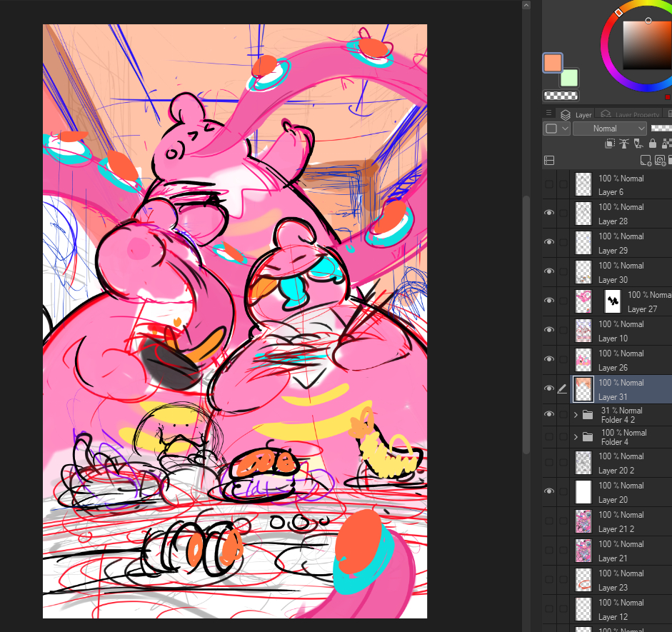The height and width of the screenshot is (632, 672).
Task: Toggle visibility of Layer 20
Action: coord(549,491)
